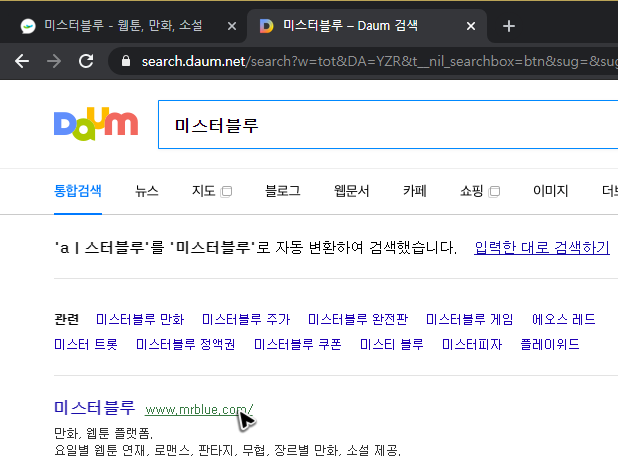Viewport: 618px width, 464px height.
Task: Close the 미스터블루 웹툰 tab
Action: pyautogui.click(x=232, y=26)
